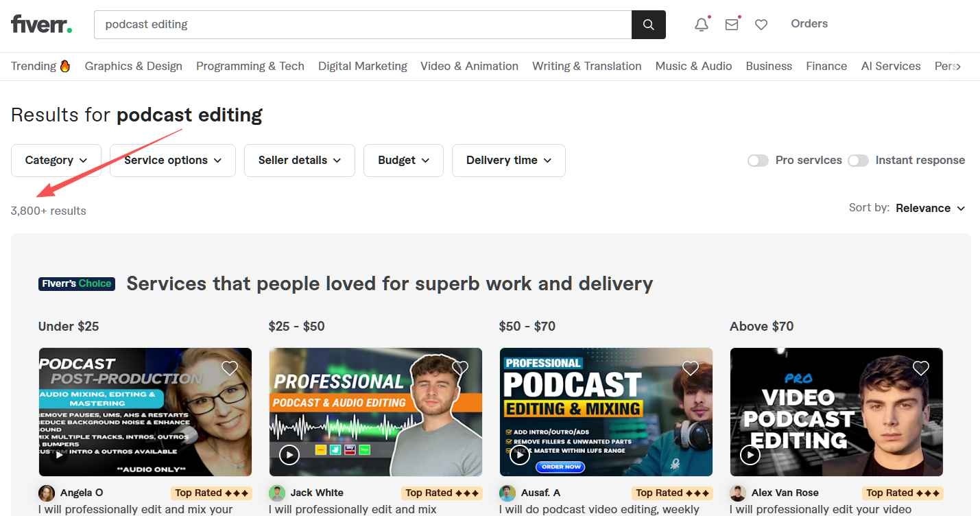Open the notifications bell
Viewport: 980px width, 516px height.
pos(702,25)
